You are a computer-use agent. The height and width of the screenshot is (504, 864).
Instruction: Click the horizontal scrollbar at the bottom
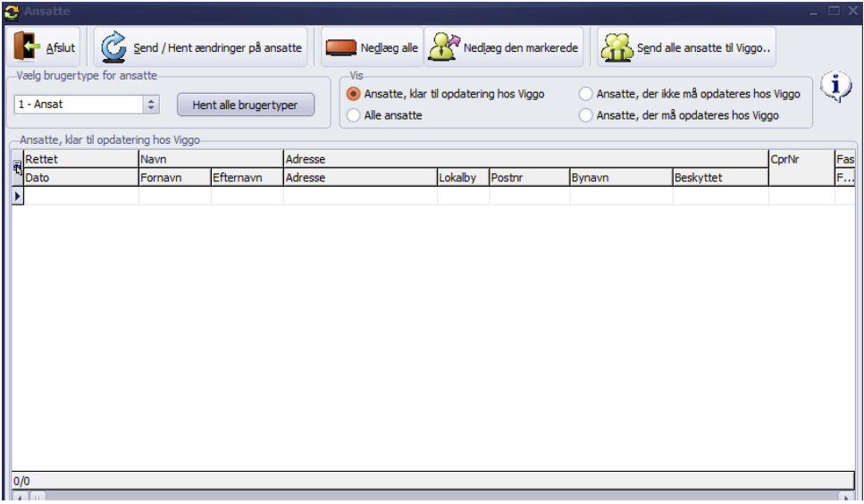pos(433,496)
